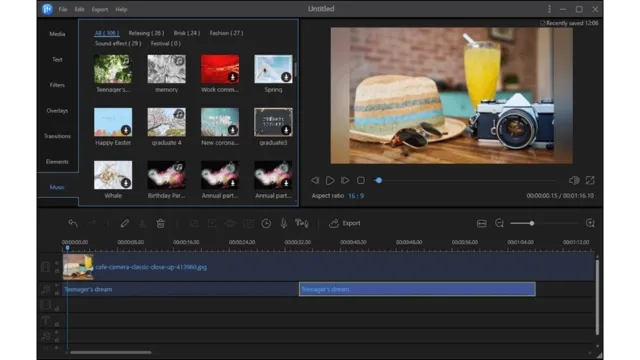Toggle lock on the text track
The image size is (640, 360).
(57, 324)
